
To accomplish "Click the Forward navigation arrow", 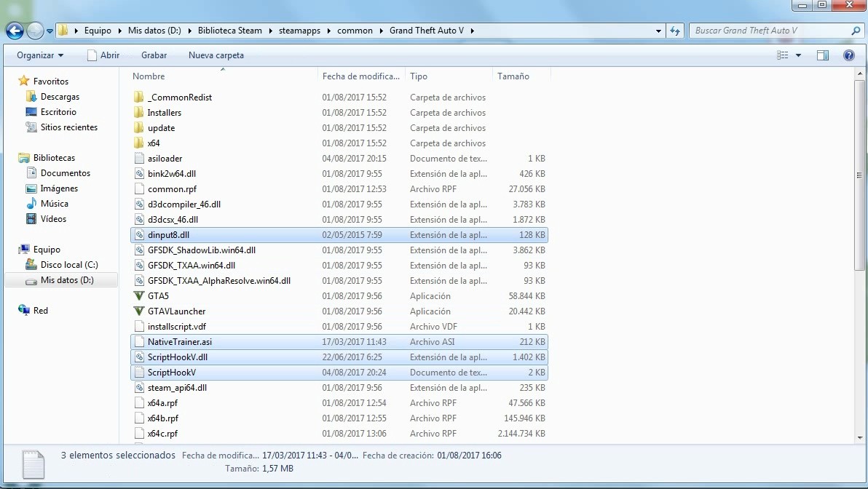I will pos(36,31).
